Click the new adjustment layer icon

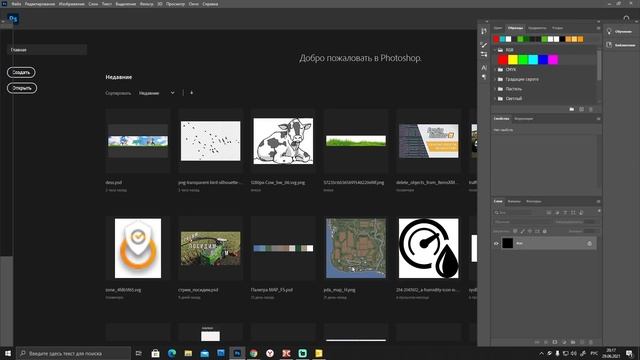tap(564, 342)
